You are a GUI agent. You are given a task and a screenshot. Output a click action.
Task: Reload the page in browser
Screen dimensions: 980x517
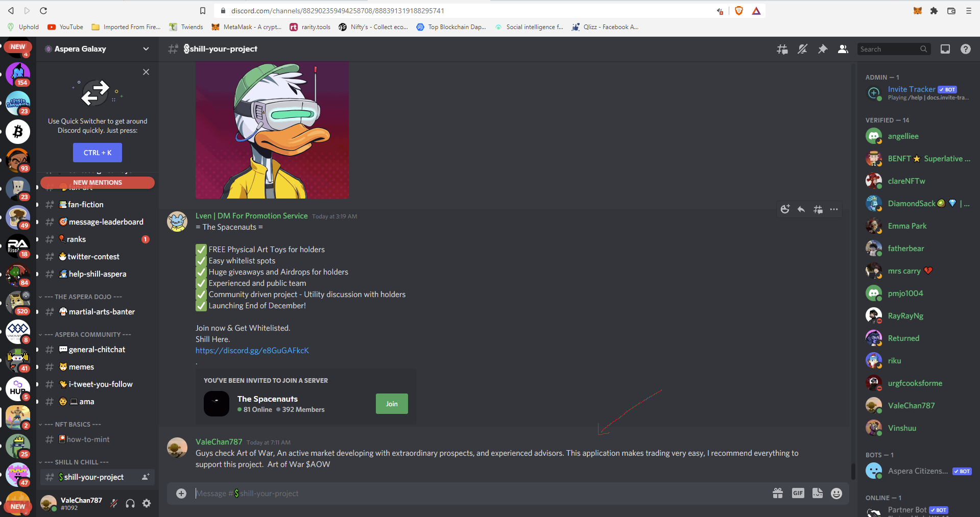tap(43, 11)
